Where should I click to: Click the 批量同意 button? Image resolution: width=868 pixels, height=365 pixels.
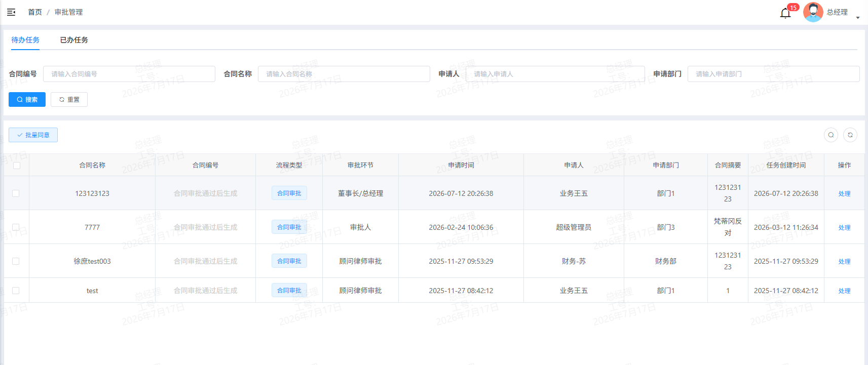[x=33, y=135]
